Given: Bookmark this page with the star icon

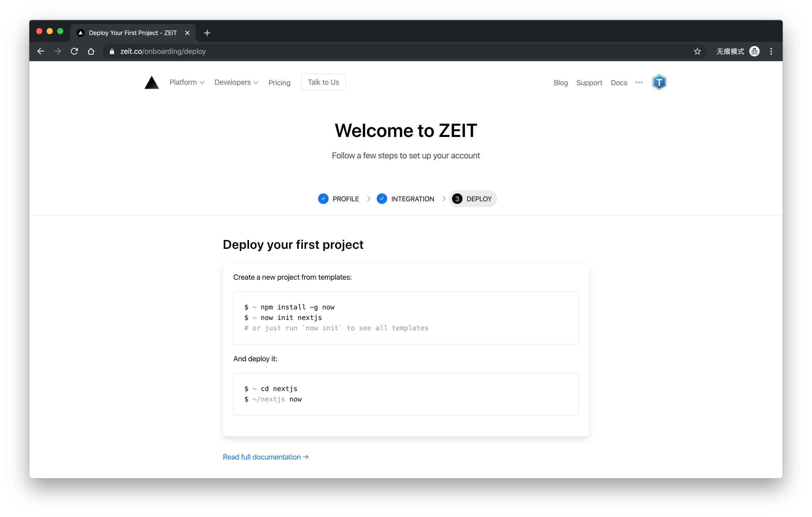Looking at the screenshot, I should (697, 51).
